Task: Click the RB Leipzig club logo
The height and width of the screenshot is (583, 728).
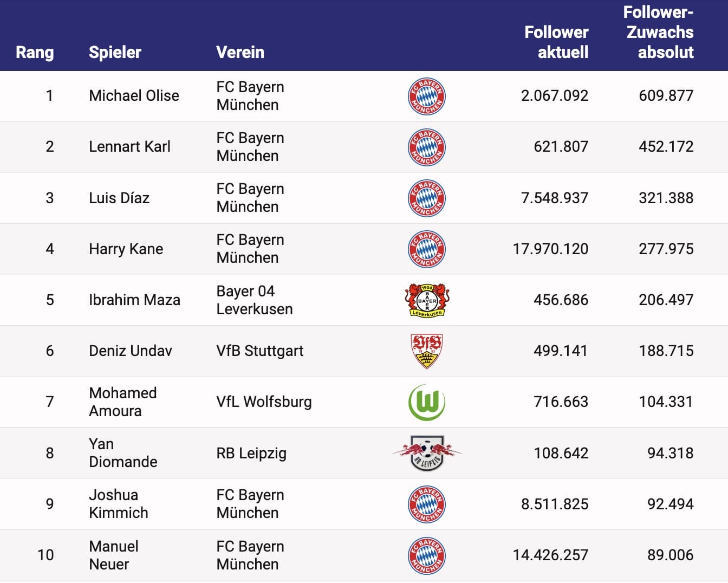Action: tap(427, 453)
